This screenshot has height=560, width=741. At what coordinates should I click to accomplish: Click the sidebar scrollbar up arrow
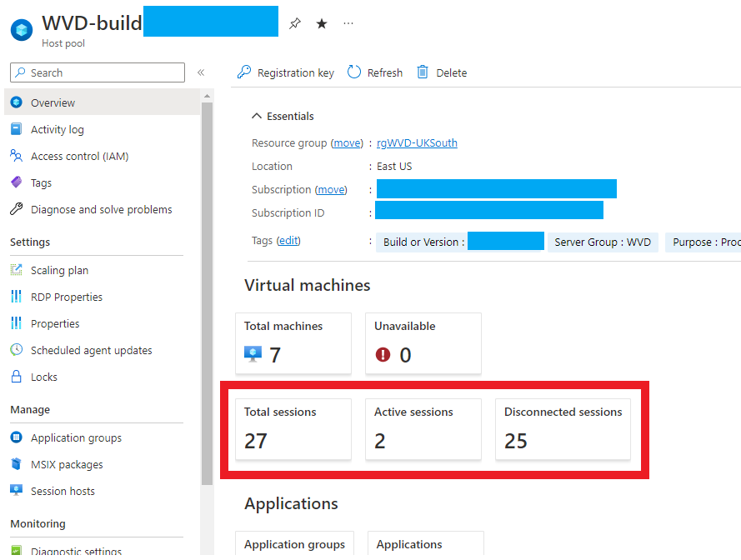[x=207, y=96]
